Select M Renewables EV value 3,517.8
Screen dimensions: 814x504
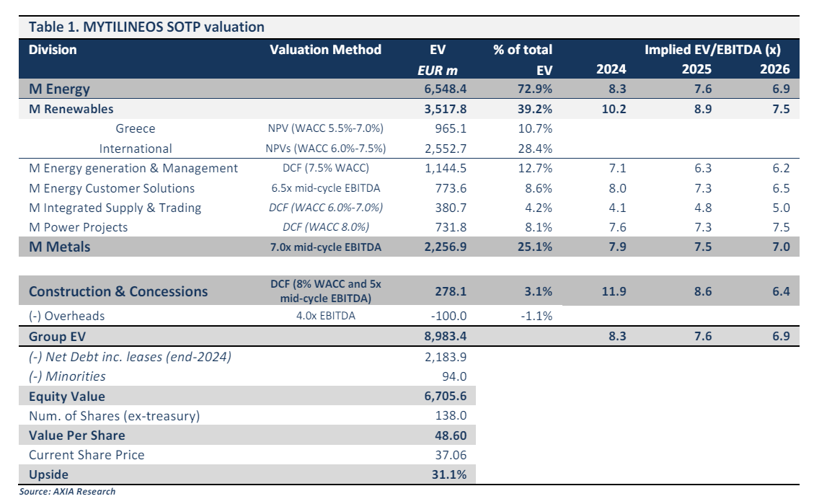tap(446, 109)
